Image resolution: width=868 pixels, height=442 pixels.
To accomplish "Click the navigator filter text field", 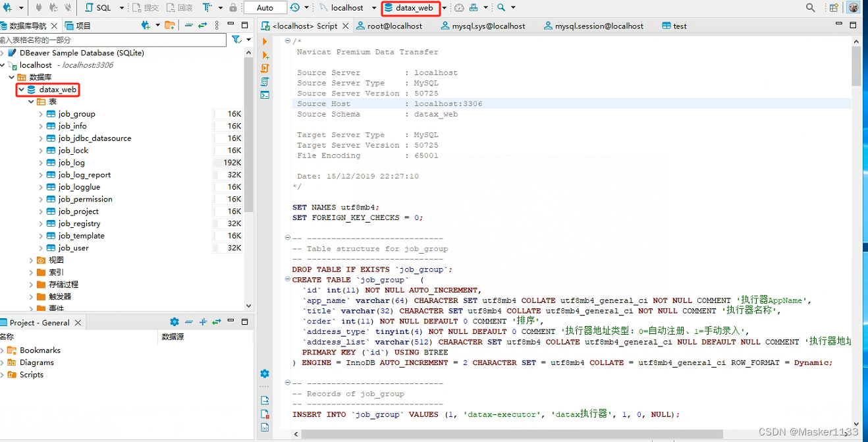I will pyautogui.click(x=113, y=40).
